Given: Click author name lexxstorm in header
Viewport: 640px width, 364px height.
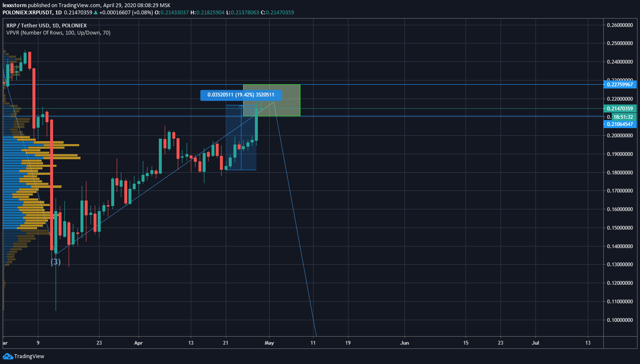Looking at the screenshot, I should 15,5.
